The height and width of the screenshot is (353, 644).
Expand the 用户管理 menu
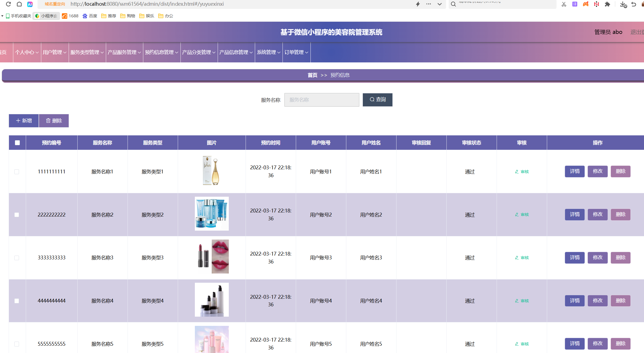(55, 52)
